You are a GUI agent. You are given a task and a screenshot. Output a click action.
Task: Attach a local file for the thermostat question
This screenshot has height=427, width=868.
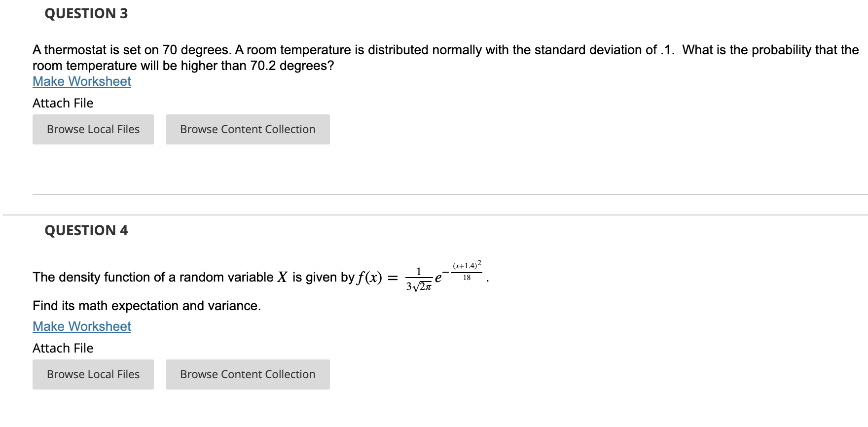pos(93,129)
